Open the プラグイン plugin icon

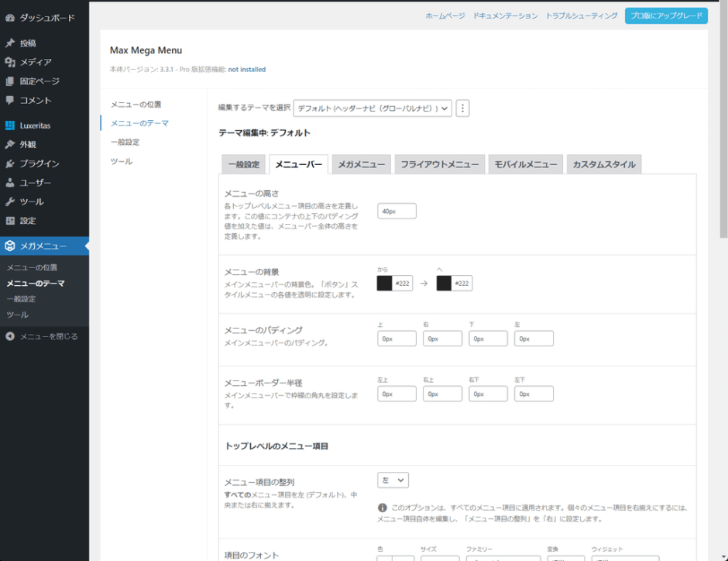(10, 163)
